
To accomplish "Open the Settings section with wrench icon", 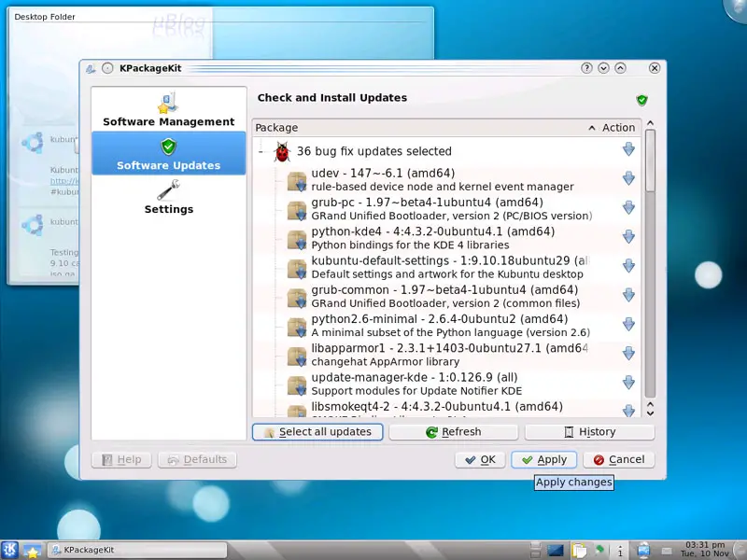I will tap(169, 197).
